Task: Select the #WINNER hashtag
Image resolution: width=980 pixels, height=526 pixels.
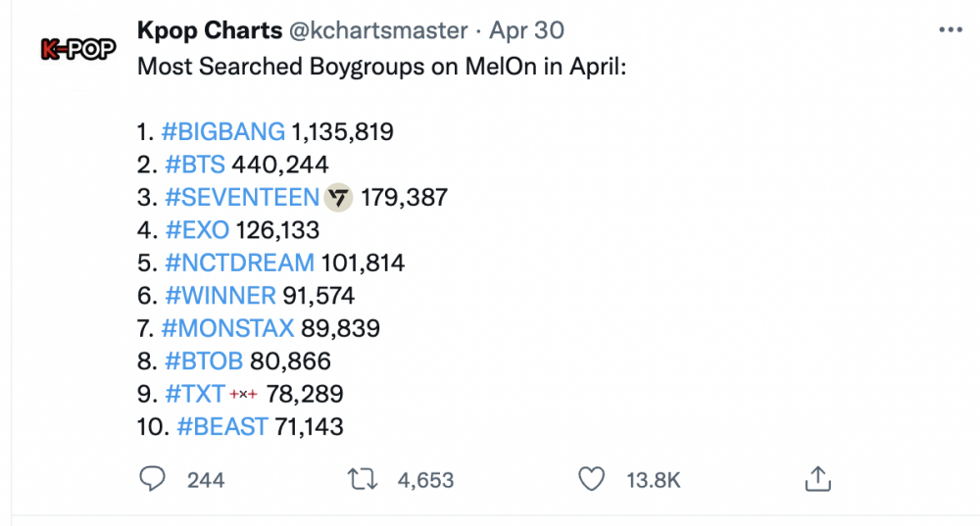Action: [220, 295]
